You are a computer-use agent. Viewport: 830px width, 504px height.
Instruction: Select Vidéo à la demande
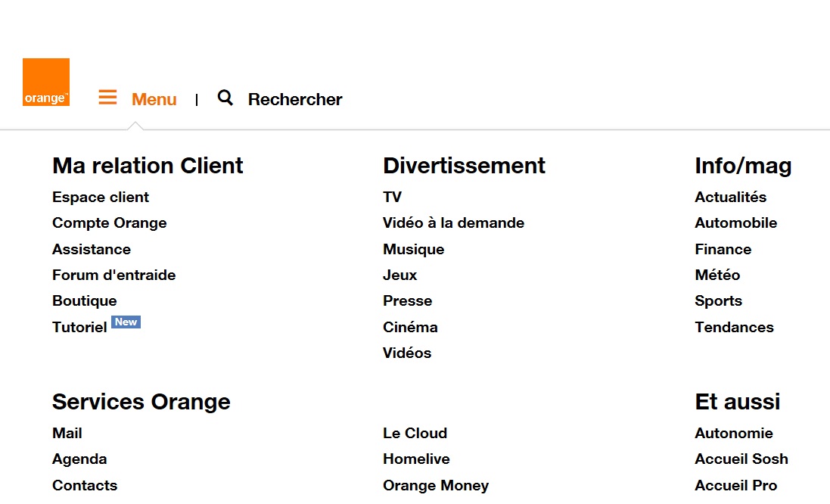pyautogui.click(x=454, y=223)
